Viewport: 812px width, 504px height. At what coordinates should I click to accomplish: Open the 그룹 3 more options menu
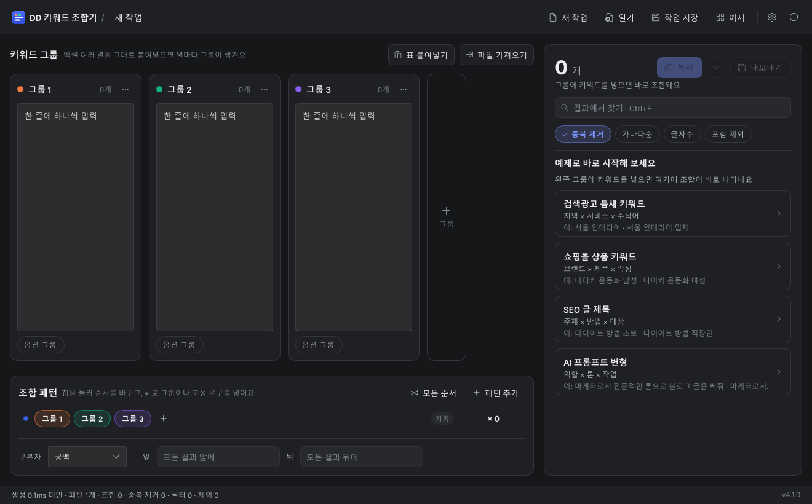[404, 89]
